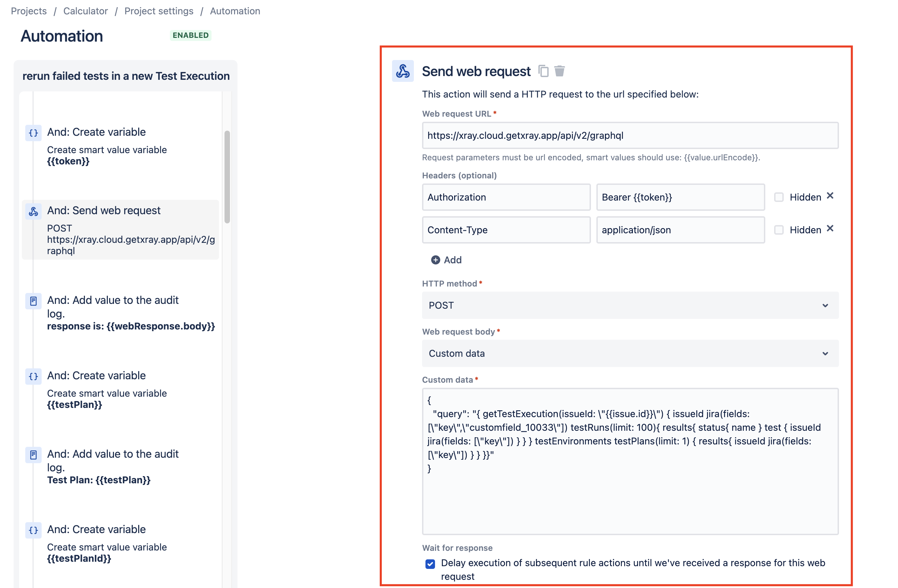Click the Send web request step icon in rule list
This screenshot has height=588, width=898.
tap(33, 211)
